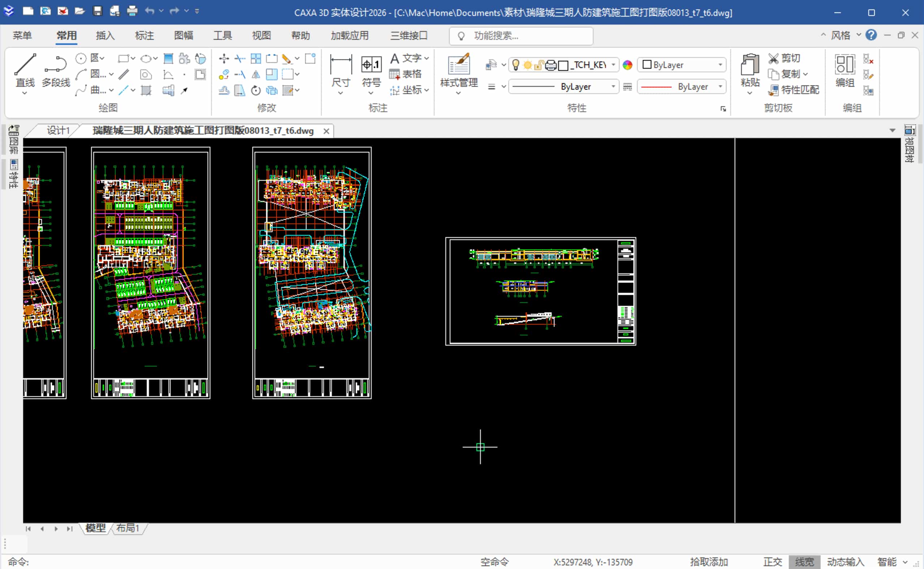Click the 剪切 cut button
The image size is (924, 569).
coord(784,58)
